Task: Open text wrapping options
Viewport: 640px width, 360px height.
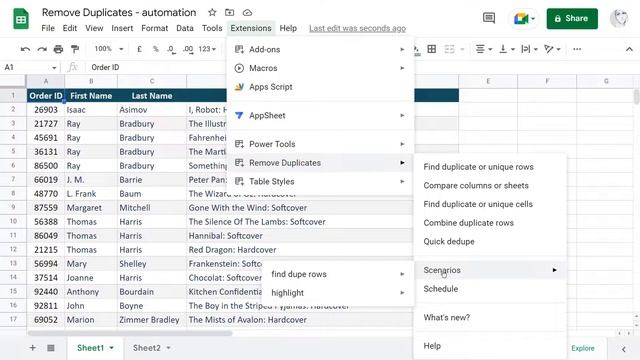Action: coord(530,49)
